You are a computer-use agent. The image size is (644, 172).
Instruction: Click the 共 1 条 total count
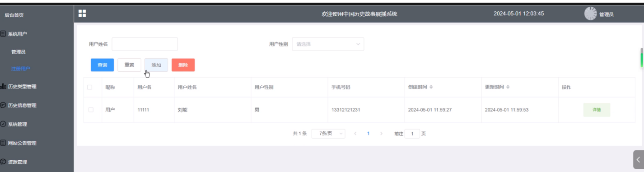click(x=300, y=134)
